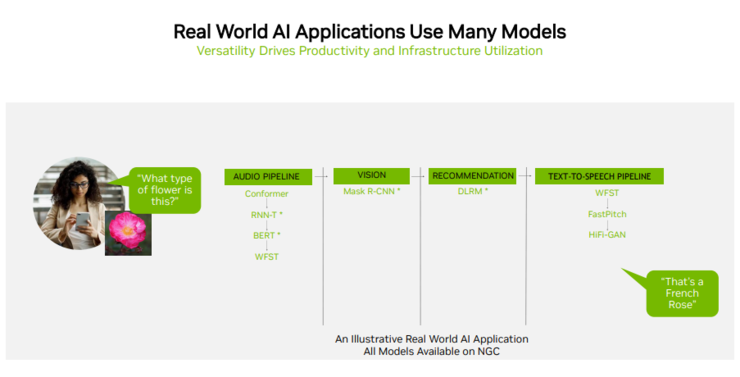Click the "That's a French Rose" bubble

tap(681, 293)
